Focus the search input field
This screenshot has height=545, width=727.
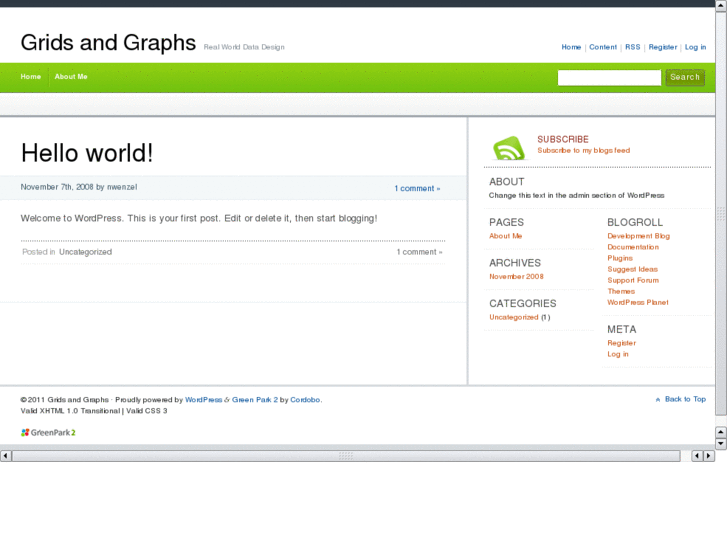pyautogui.click(x=609, y=77)
